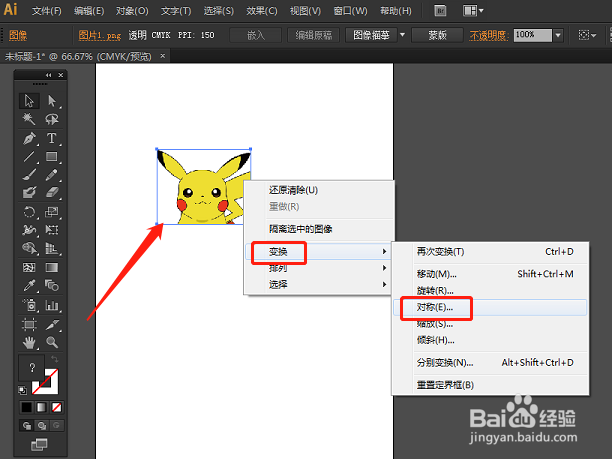The height and width of the screenshot is (459, 612).
Task: Click the 蒙版 mask button
Action: pos(437,36)
